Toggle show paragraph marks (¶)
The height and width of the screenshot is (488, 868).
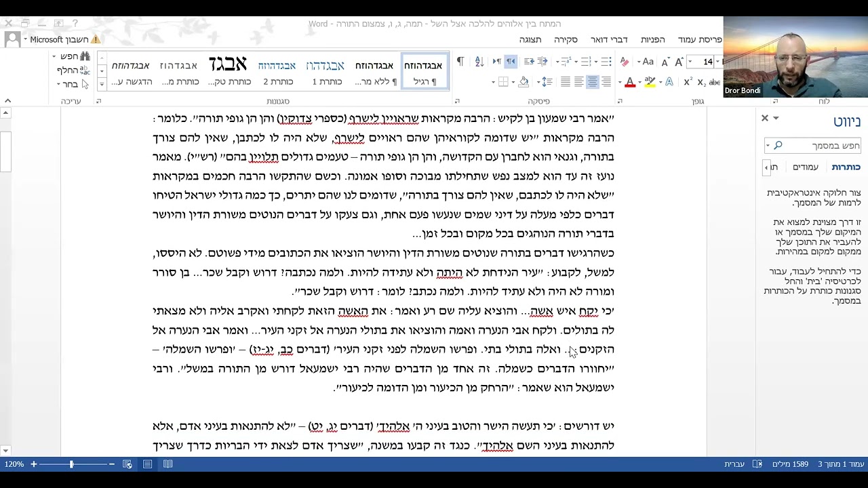(x=460, y=61)
